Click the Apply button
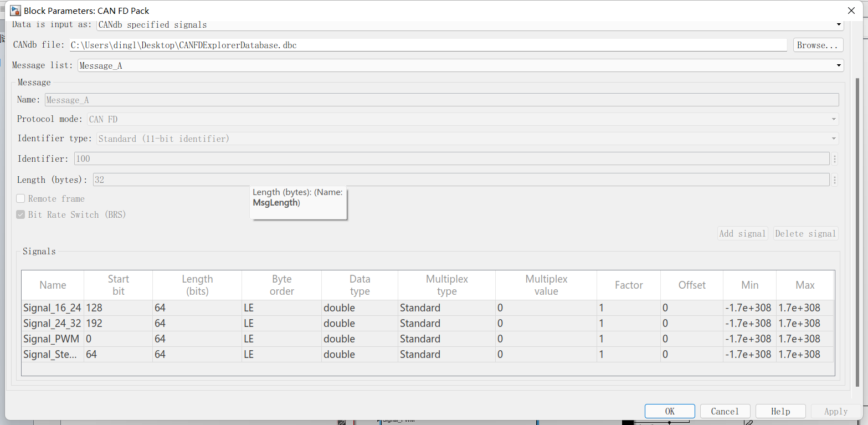Screen dimensions: 868x425 pyautogui.click(x=835, y=411)
